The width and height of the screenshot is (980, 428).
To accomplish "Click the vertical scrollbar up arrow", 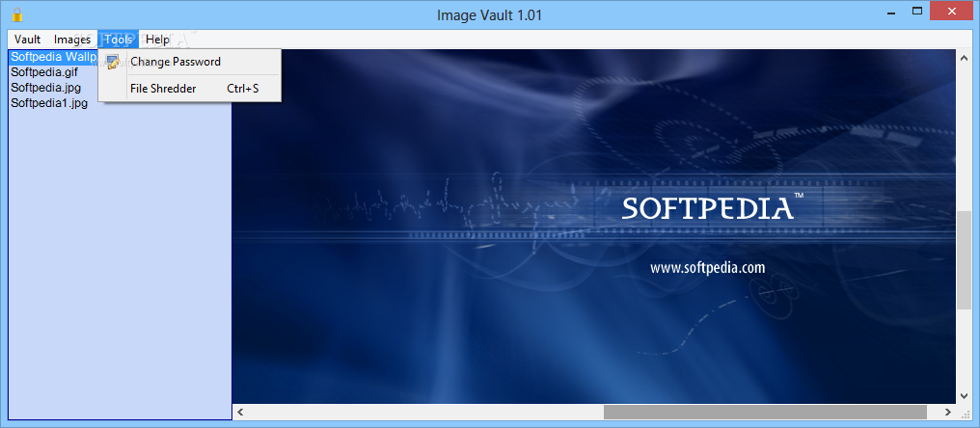I will click(x=965, y=58).
